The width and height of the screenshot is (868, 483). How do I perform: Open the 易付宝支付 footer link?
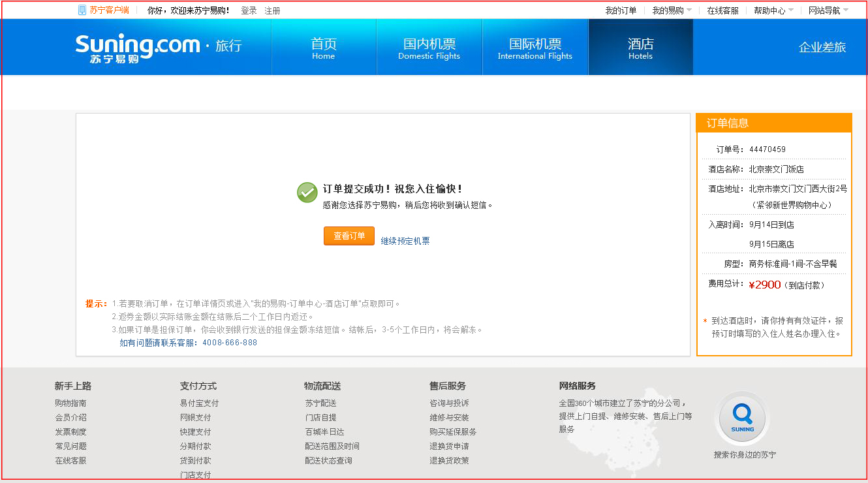(199, 403)
